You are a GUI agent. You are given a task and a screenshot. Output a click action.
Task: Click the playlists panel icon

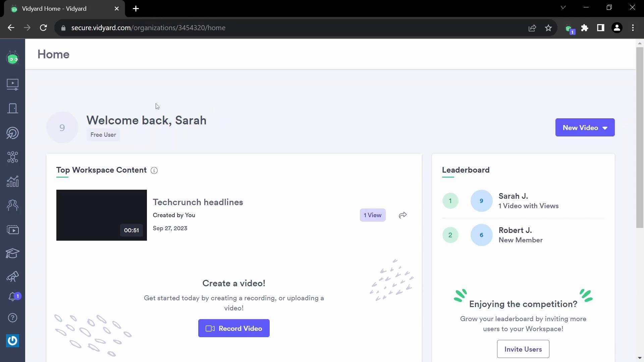click(12, 229)
